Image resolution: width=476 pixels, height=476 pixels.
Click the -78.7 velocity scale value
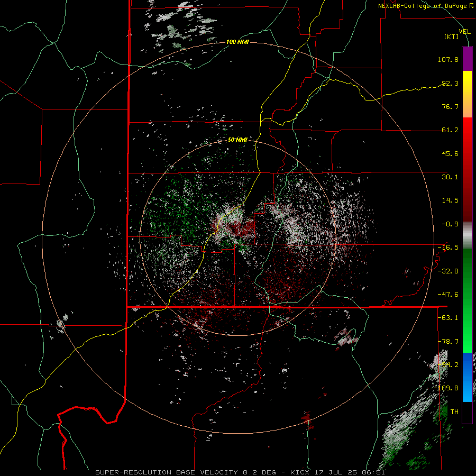(448, 342)
